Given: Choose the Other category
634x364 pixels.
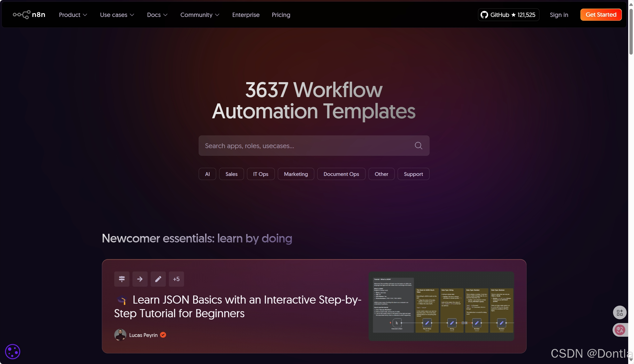Looking at the screenshot, I should pyautogui.click(x=381, y=174).
